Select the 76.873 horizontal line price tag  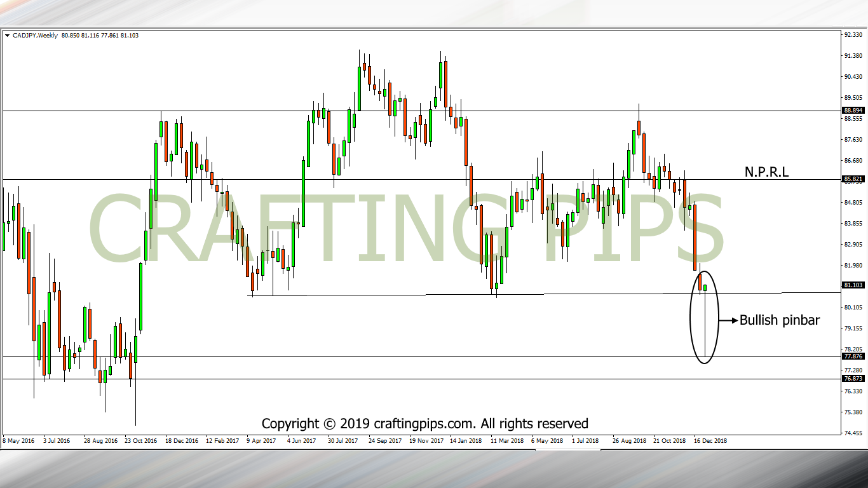[x=853, y=378]
